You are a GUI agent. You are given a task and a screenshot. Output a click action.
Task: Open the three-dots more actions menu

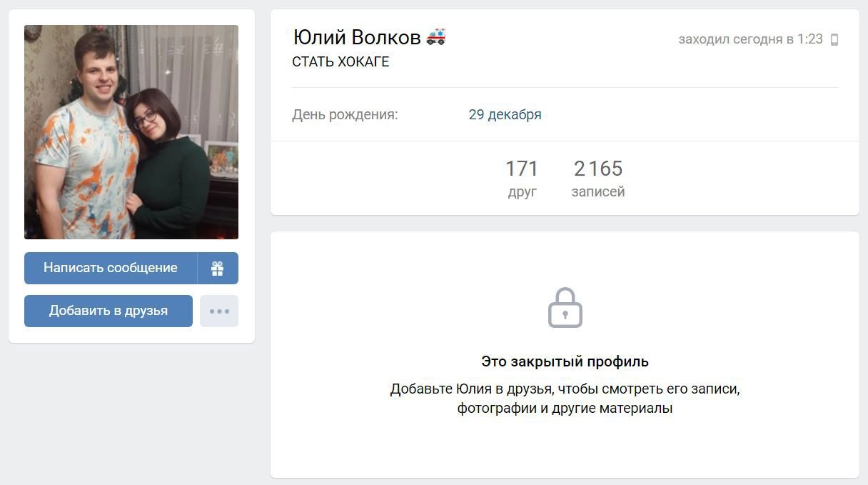pyautogui.click(x=219, y=311)
